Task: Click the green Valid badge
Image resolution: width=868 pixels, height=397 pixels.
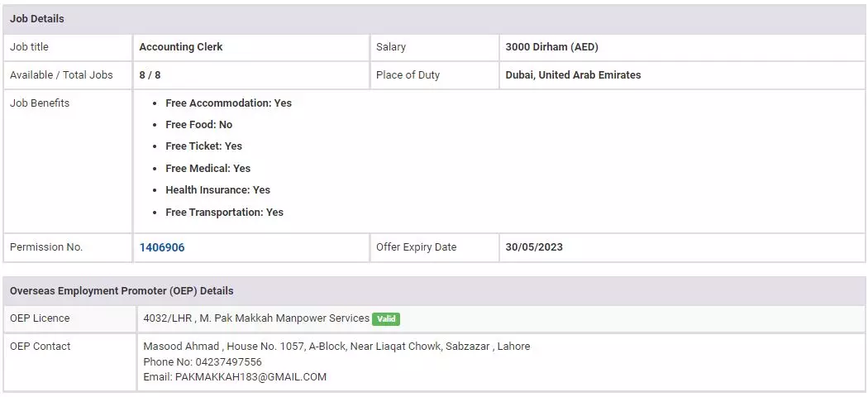Action: 385,318
